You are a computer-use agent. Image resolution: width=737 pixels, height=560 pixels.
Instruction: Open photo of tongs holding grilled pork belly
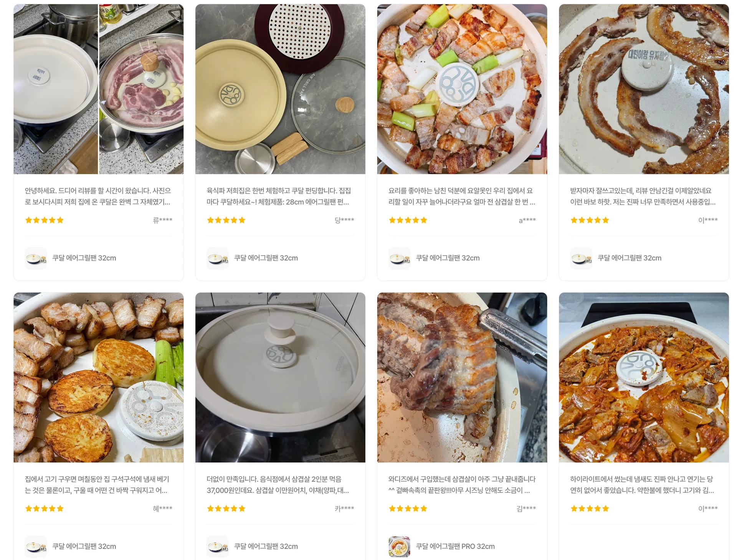click(x=462, y=377)
